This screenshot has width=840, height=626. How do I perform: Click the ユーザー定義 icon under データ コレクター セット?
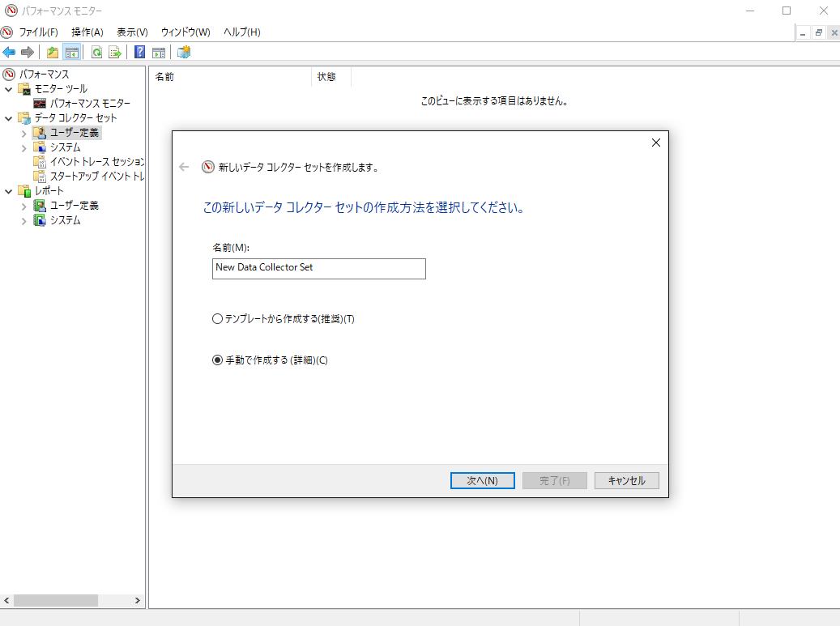pyautogui.click(x=40, y=132)
